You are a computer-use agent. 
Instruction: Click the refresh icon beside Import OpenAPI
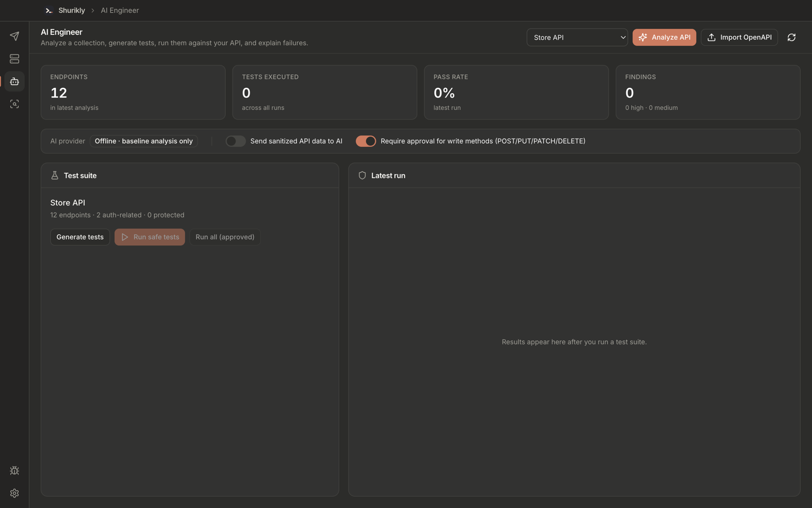791,37
